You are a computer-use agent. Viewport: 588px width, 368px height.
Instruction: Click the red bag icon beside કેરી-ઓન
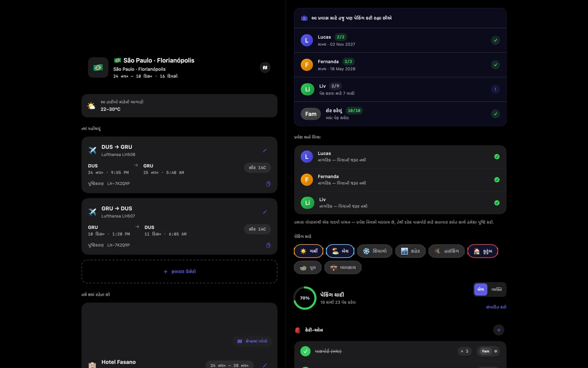(298, 330)
